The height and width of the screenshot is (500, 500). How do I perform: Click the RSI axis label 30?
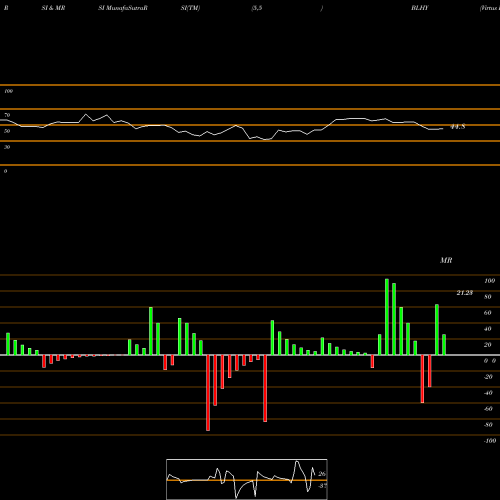click(7, 147)
